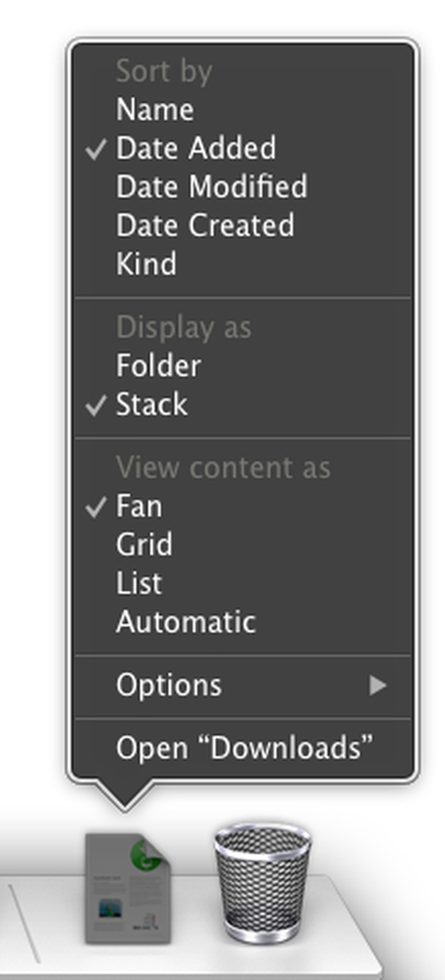445x980 pixels.
Task: Set content view to Automatic
Action: (x=186, y=622)
